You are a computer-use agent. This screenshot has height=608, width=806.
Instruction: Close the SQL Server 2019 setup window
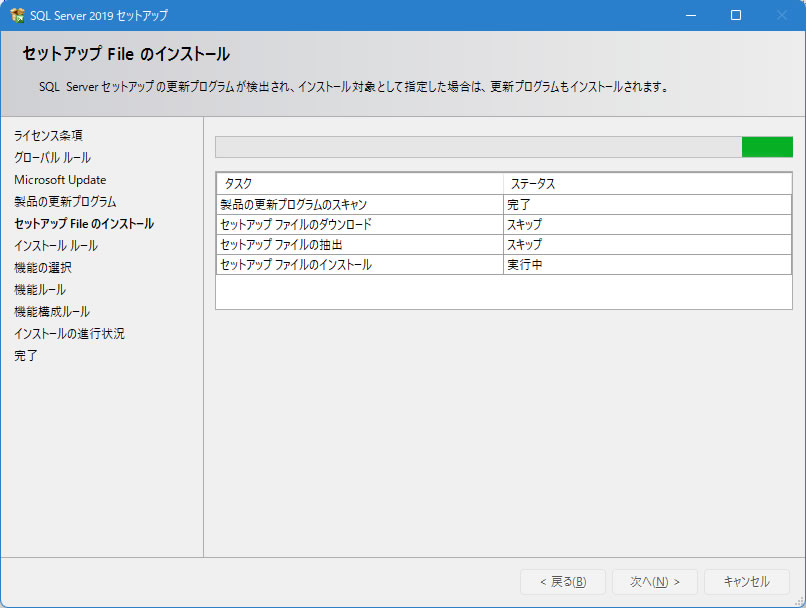(x=782, y=15)
